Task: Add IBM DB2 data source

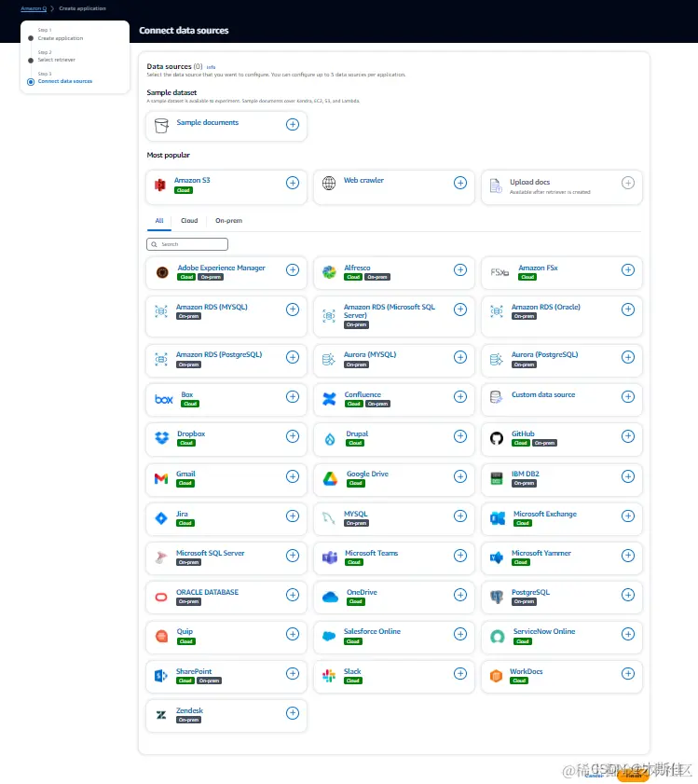Action: pyautogui.click(x=628, y=476)
